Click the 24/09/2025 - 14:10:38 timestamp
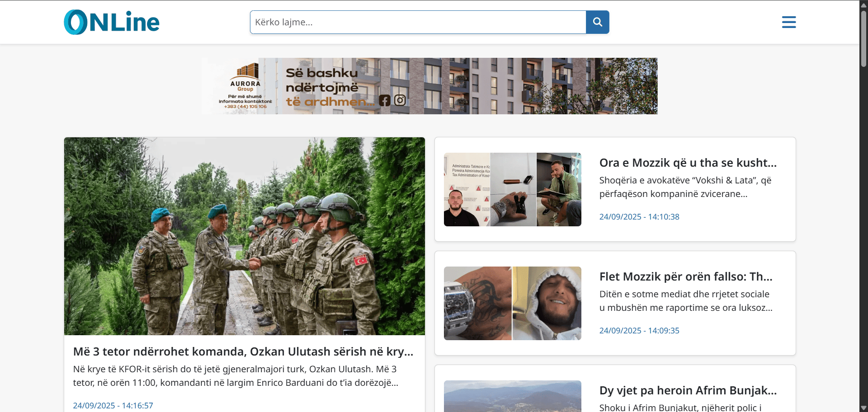 639,217
